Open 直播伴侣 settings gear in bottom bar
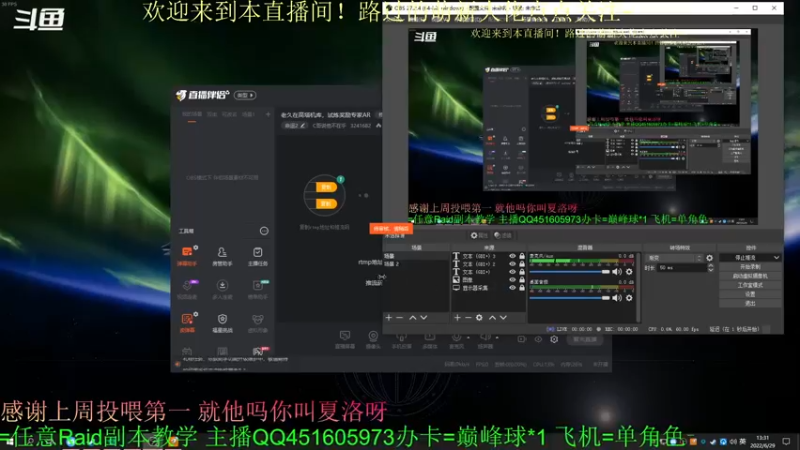This screenshot has width=800, height=450. pyautogui.click(x=554, y=339)
